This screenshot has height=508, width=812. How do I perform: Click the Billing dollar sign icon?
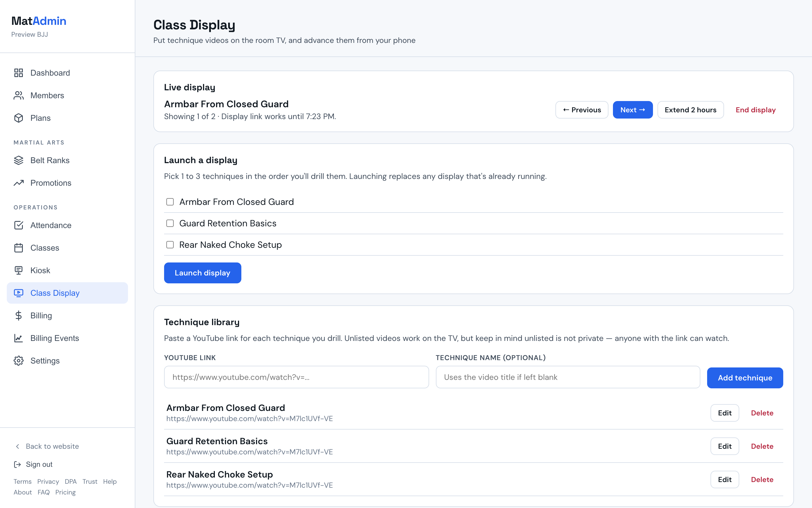click(x=18, y=316)
